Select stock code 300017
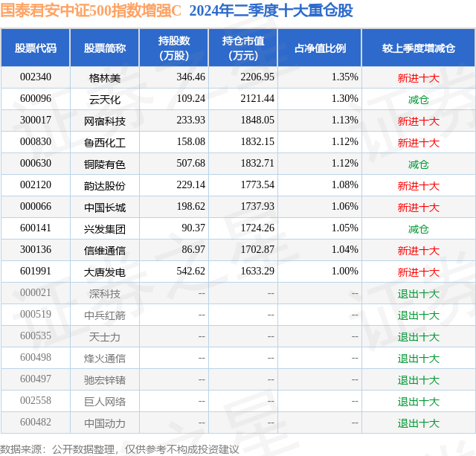Image resolution: width=476 pixels, height=456 pixels. point(36,121)
